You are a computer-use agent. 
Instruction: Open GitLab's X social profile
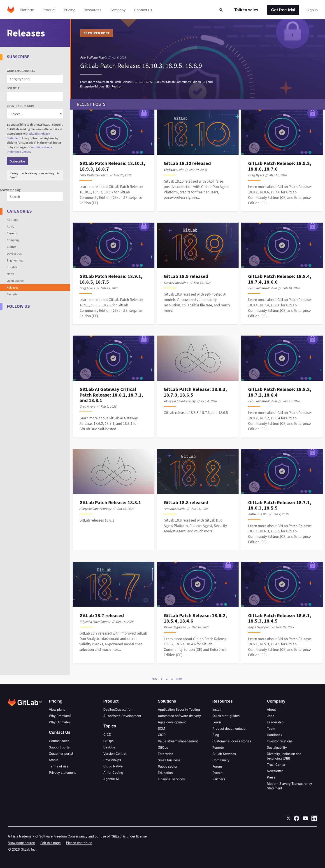point(288,818)
